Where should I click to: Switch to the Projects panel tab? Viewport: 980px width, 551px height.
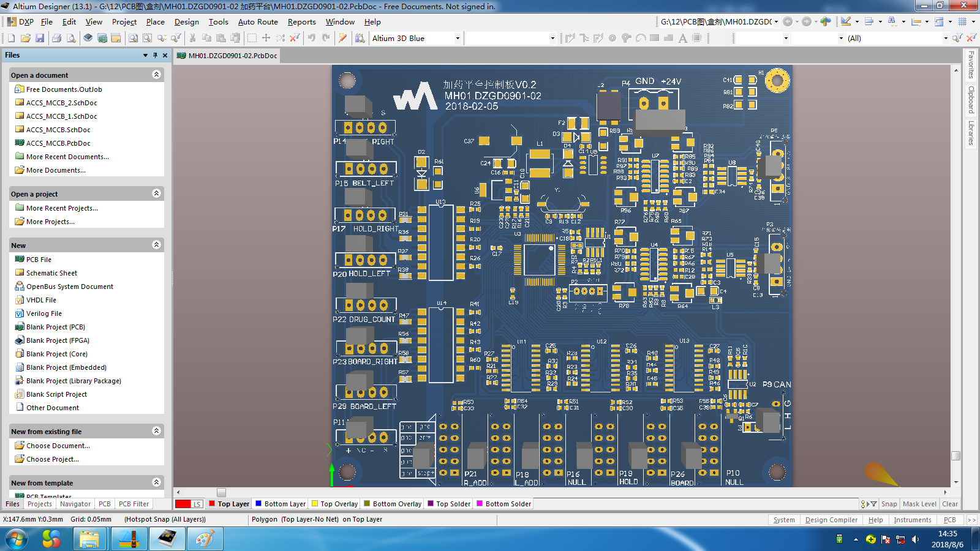[x=40, y=504]
